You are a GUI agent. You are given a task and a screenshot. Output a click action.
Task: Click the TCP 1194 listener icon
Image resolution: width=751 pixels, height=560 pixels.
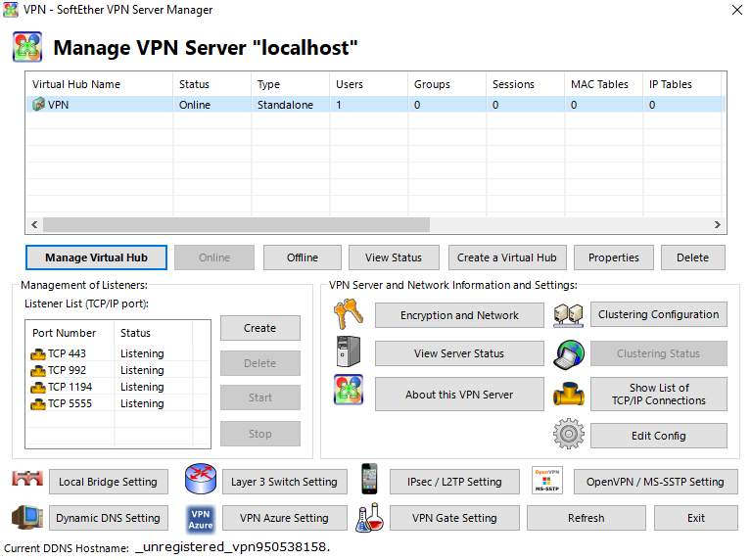[38, 387]
